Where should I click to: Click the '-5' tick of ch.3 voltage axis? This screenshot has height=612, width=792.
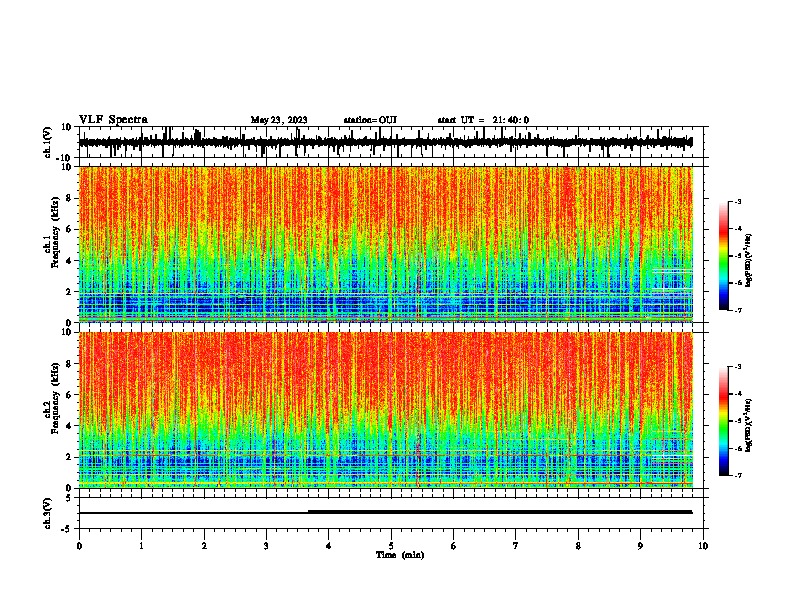(x=68, y=529)
